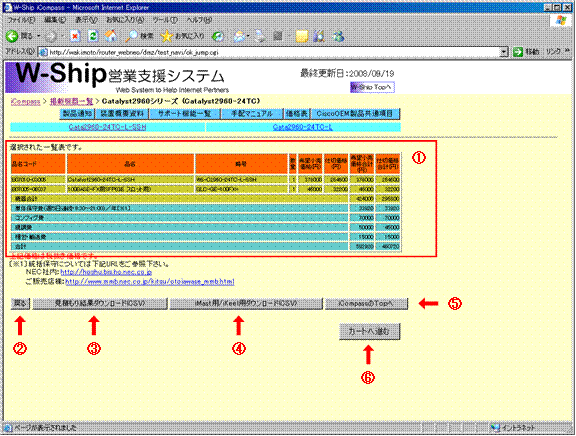Open the サポート機能一覧 tab button

(184, 114)
